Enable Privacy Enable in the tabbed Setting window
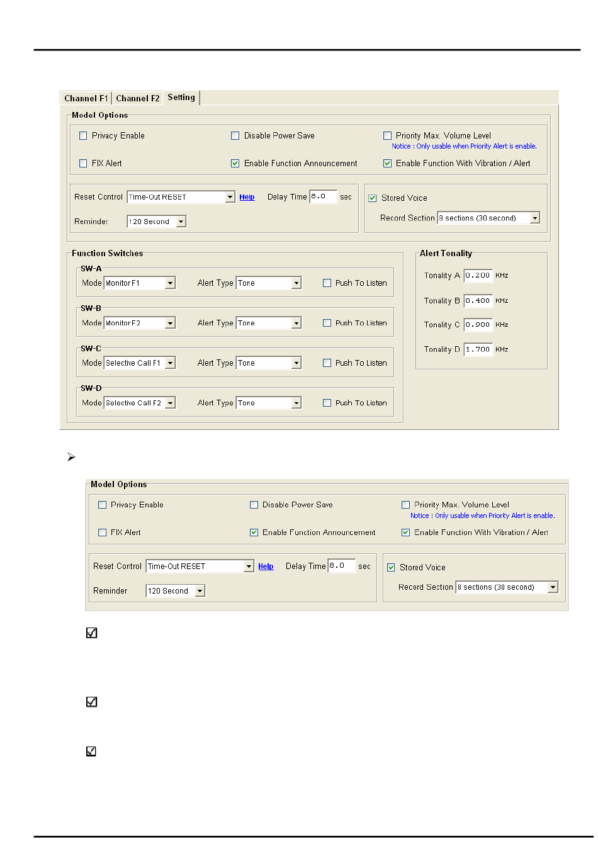The height and width of the screenshot is (868, 598). pyautogui.click(x=83, y=135)
